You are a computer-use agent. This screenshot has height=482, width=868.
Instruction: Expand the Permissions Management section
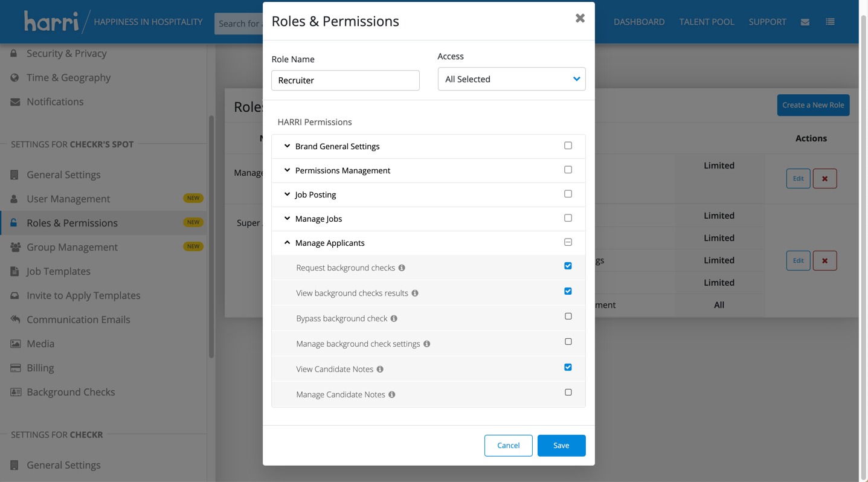click(287, 170)
